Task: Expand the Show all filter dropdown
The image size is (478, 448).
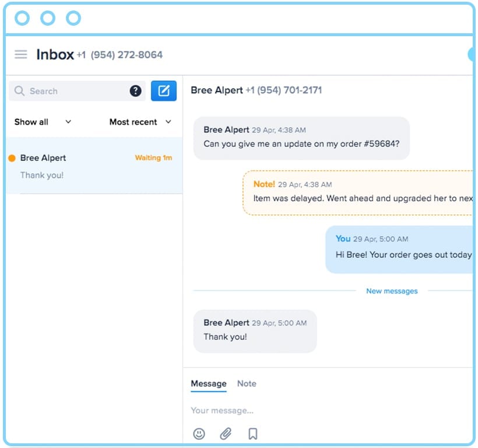Action: tap(43, 122)
